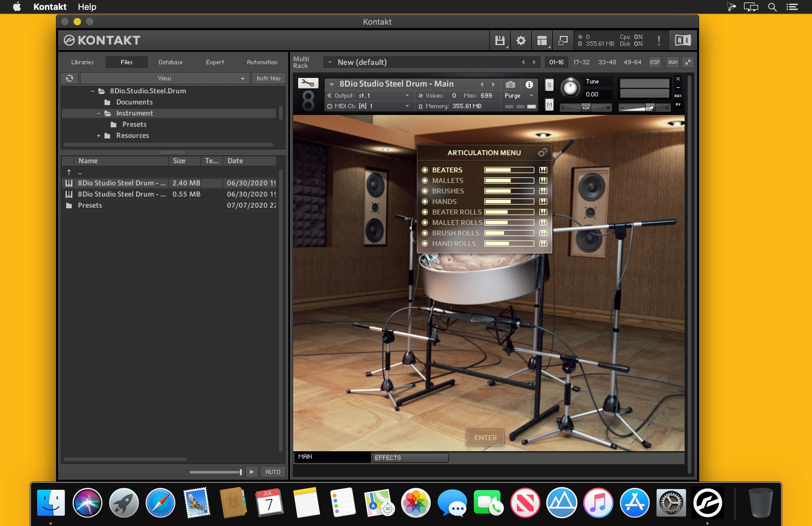Click the Kontakt save (floppy disk) icon
This screenshot has width=812, height=526.
(500, 40)
